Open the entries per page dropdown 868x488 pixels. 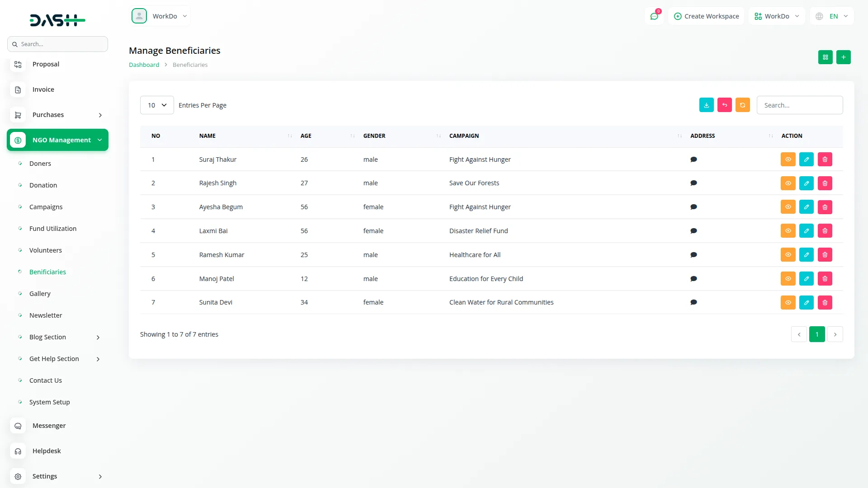(157, 105)
